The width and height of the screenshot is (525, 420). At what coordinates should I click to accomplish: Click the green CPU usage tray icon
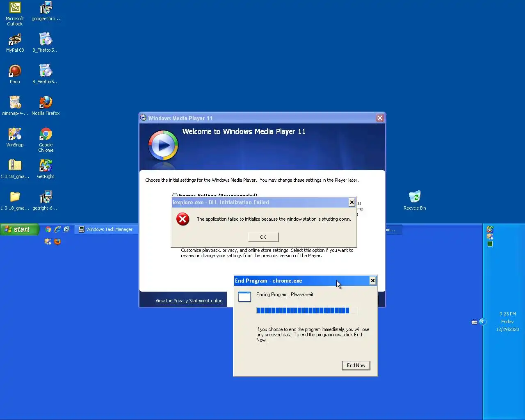490,244
